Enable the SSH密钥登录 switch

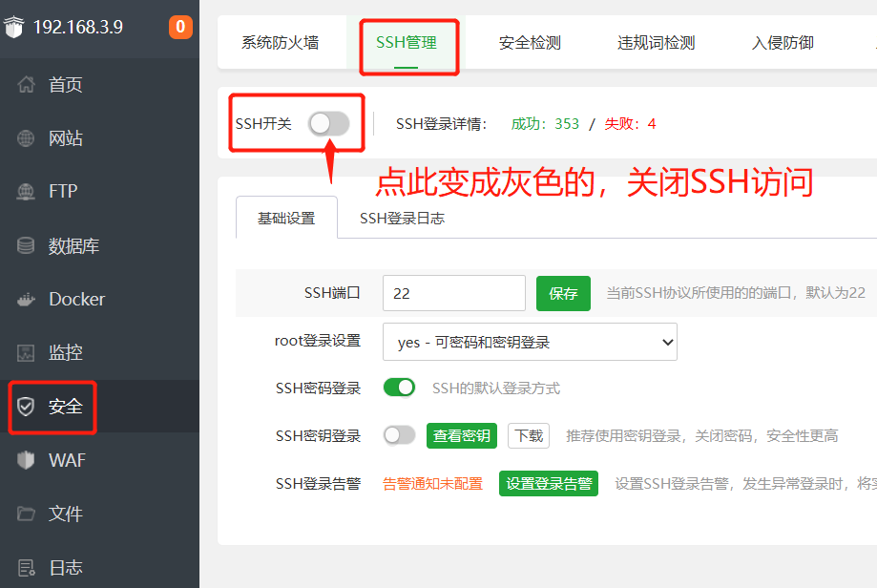click(x=399, y=434)
